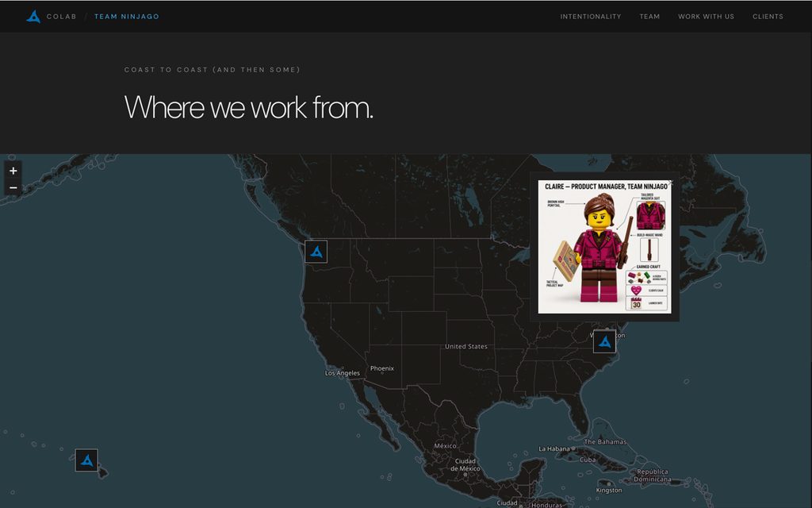Open the COLAB home link

pos(61,17)
